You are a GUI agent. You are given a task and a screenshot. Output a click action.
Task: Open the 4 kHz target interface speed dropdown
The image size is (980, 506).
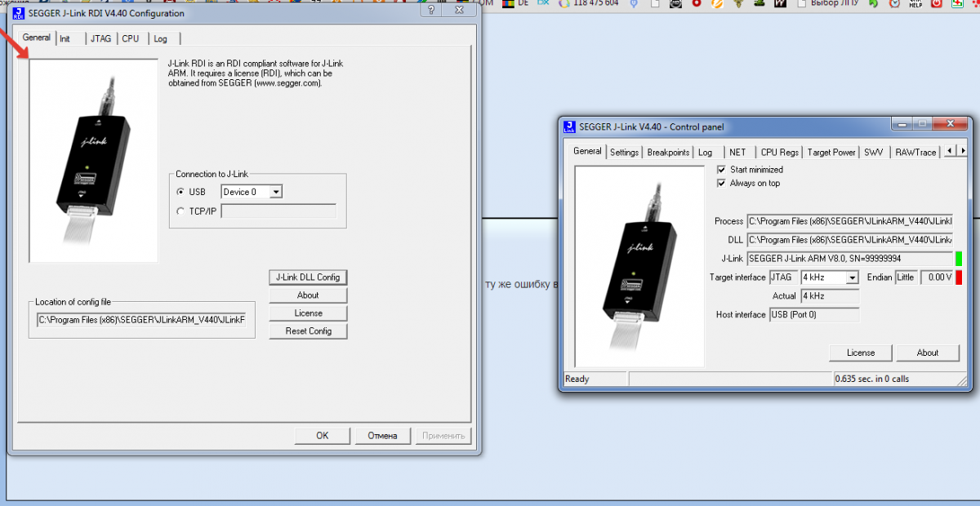click(x=830, y=277)
